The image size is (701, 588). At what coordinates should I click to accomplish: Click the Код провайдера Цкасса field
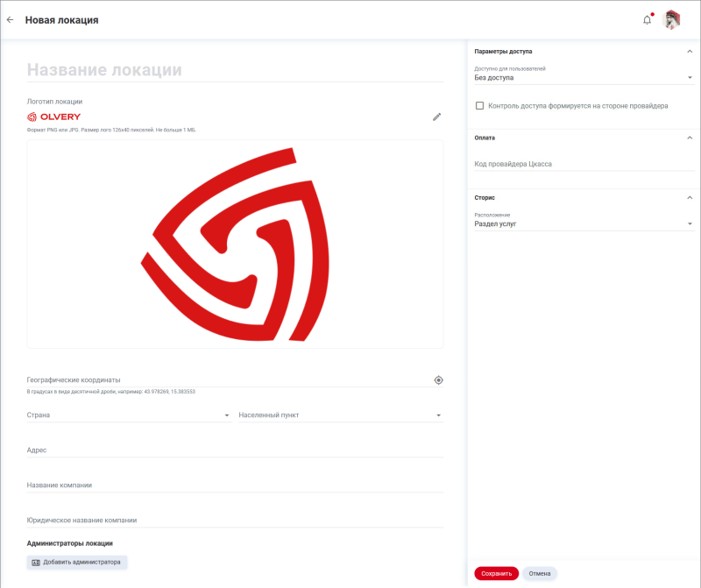click(583, 164)
